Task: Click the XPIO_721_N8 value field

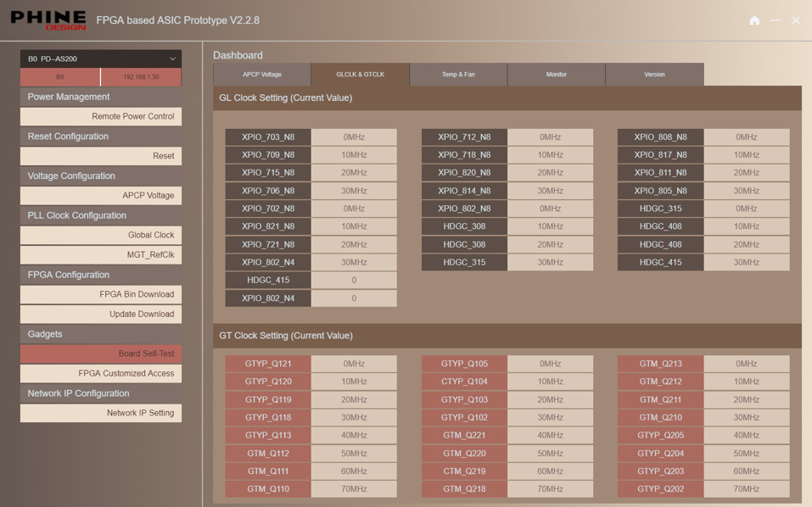Action: pos(354,245)
